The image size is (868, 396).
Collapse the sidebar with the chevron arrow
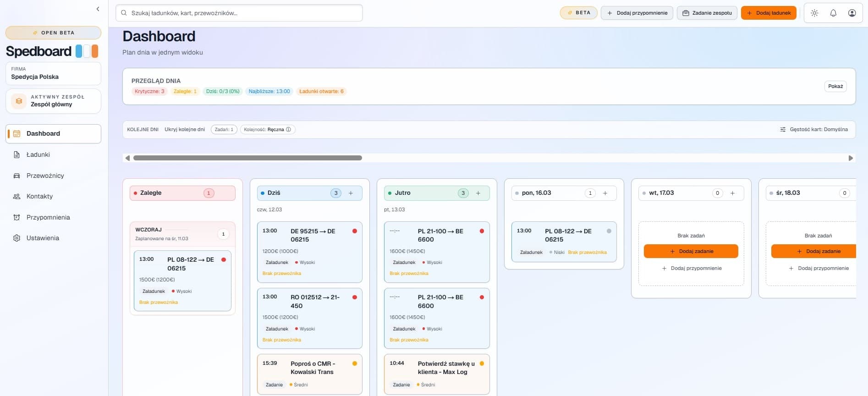click(98, 9)
